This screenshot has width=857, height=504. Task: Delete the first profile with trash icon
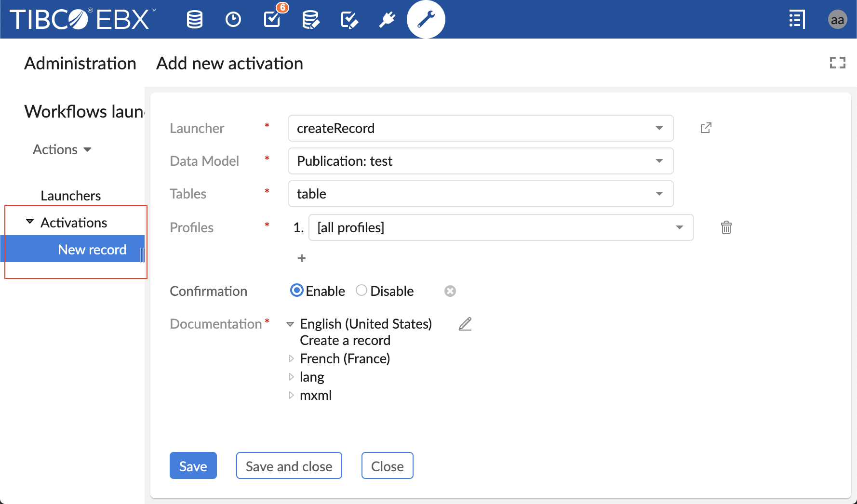[726, 227]
